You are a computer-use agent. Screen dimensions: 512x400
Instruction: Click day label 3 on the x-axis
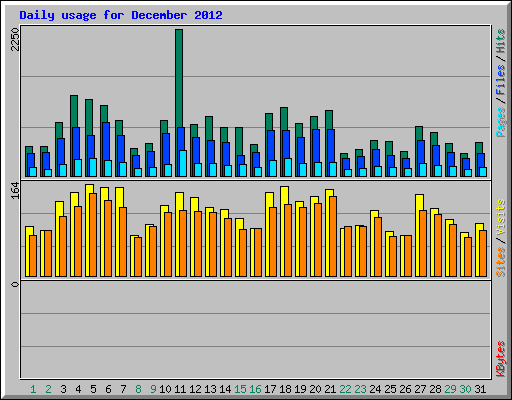[63, 389]
